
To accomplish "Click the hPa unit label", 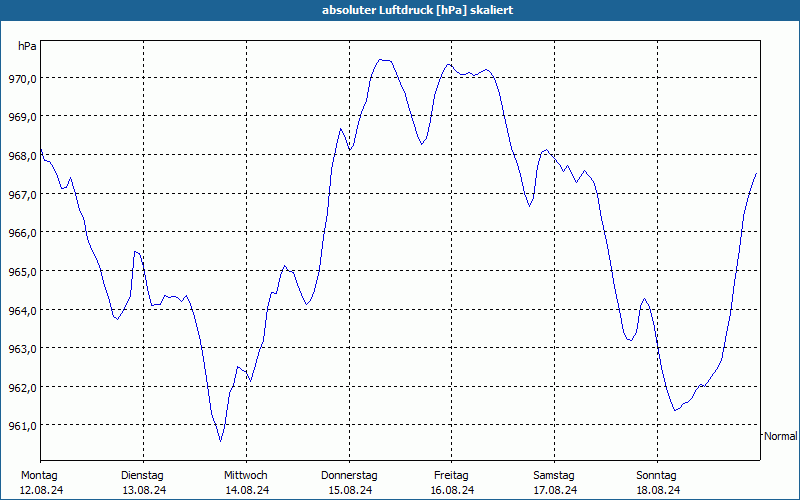I will (27, 46).
